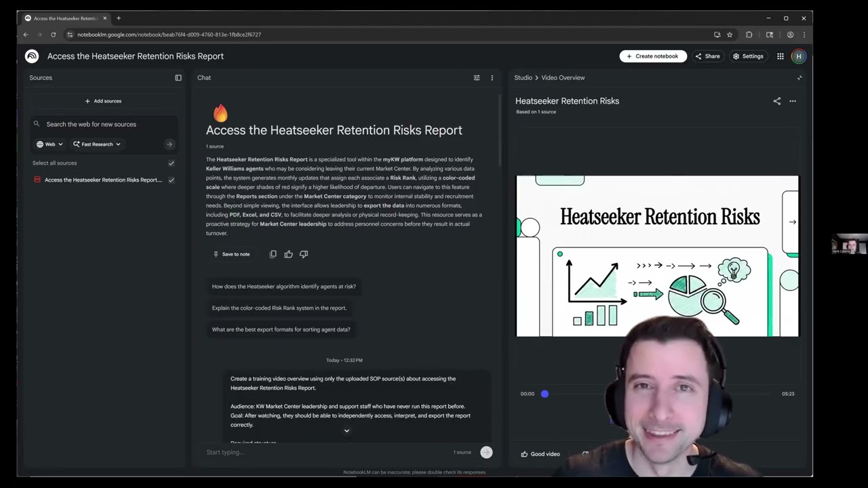
Task: Switch to the NotebookLM browser tab
Action: click(64, 18)
